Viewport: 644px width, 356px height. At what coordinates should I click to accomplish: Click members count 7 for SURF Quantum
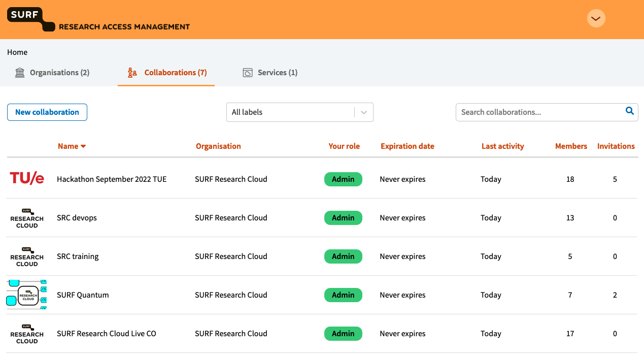(570, 295)
